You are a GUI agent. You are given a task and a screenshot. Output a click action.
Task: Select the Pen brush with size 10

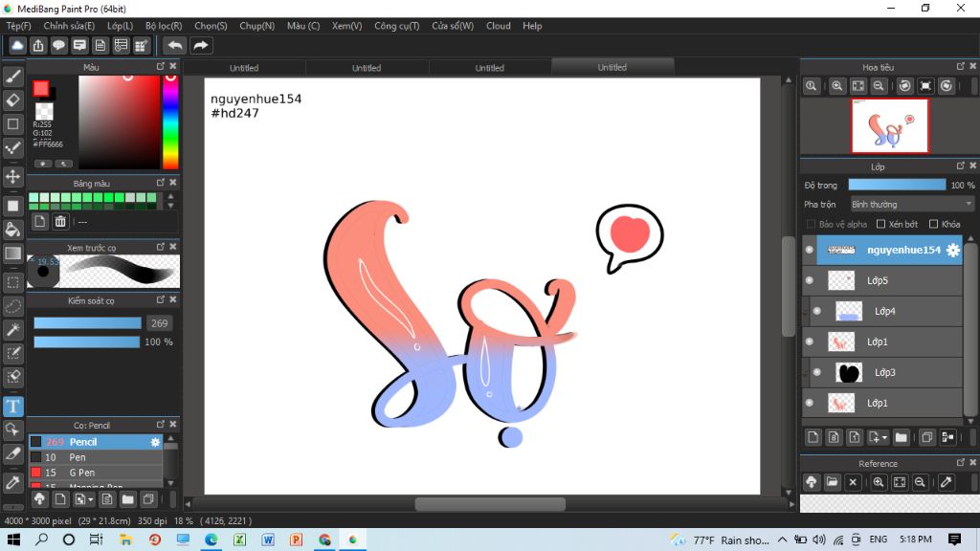pyautogui.click(x=96, y=457)
